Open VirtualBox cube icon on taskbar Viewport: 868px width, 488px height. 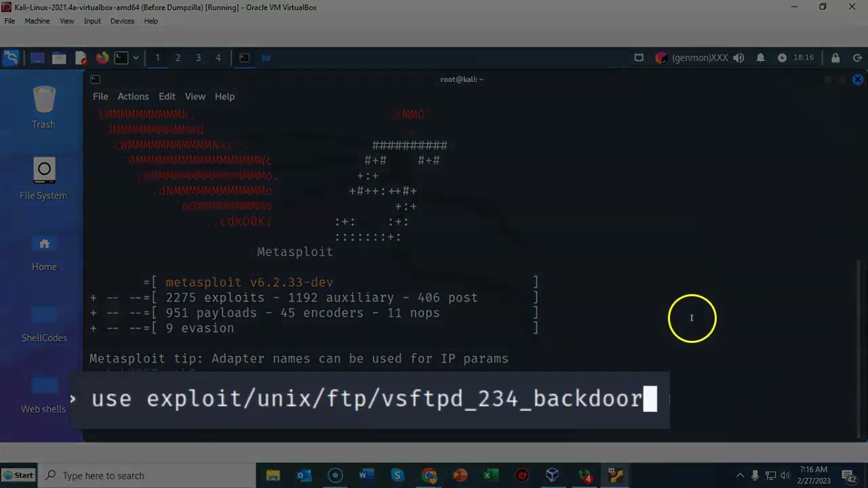pos(553,475)
